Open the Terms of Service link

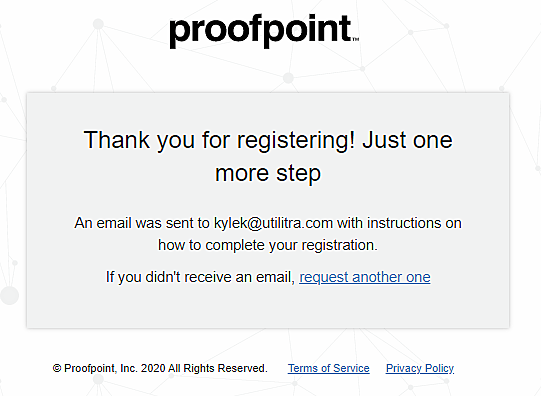click(328, 368)
